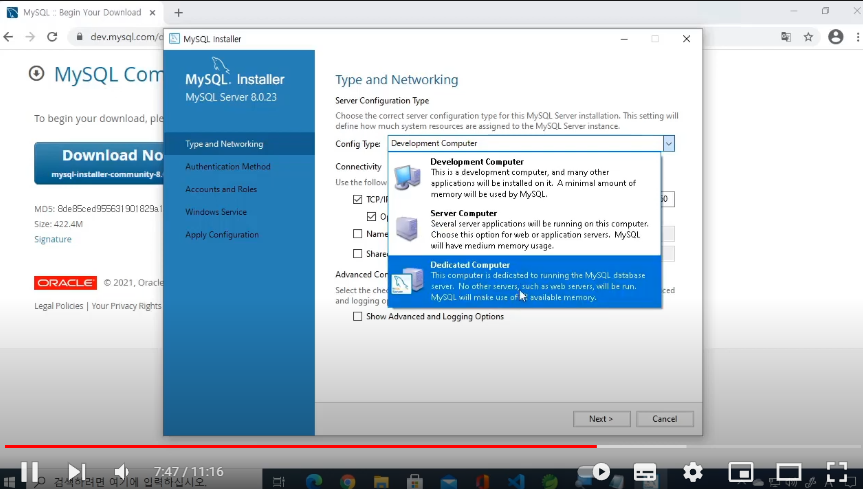The height and width of the screenshot is (489, 863).
Task: Switch to theater mode icon
Action: [789, 472]
